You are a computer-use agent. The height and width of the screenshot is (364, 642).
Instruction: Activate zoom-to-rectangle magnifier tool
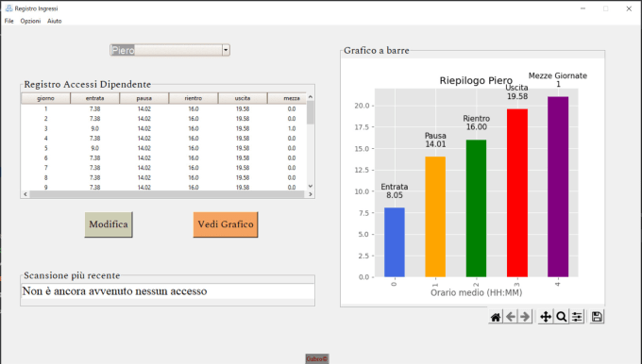562,317
